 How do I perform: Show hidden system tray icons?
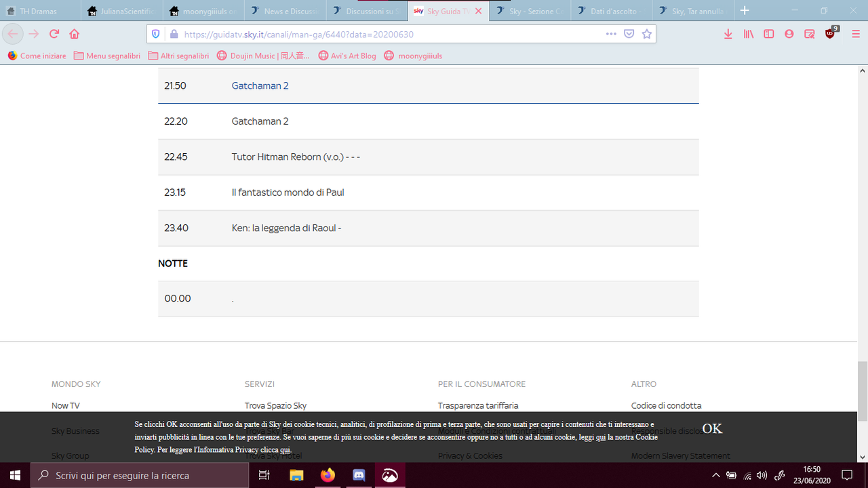pyautogui.click(x=717, y=475)
